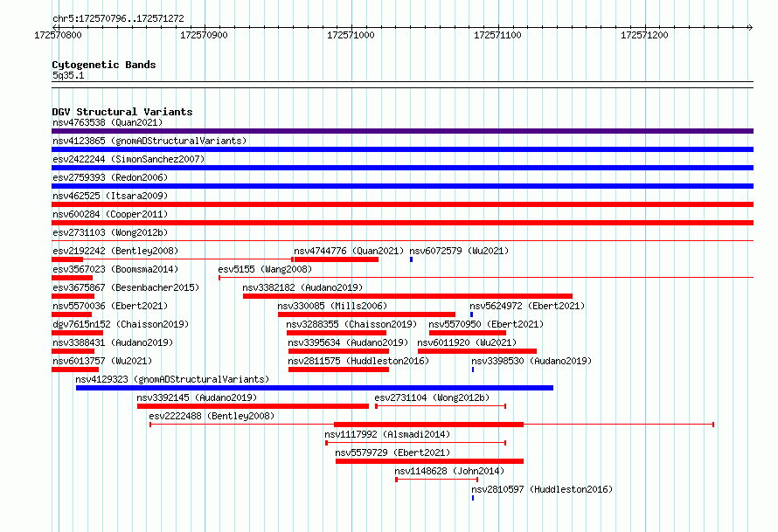Select nsv5570036 (Ebert2021) label

pos(110,306)
